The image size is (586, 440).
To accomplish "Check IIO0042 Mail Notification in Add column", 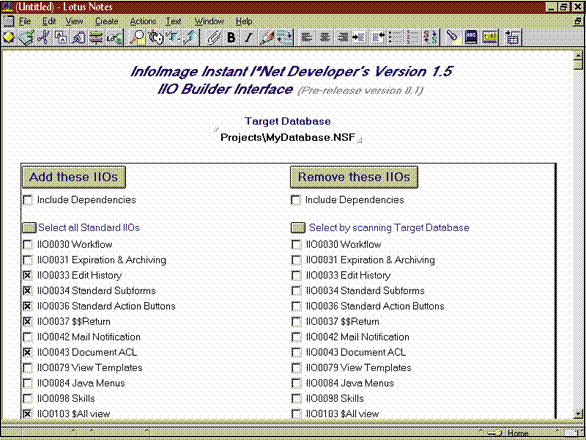I will [x=28, y=337].
